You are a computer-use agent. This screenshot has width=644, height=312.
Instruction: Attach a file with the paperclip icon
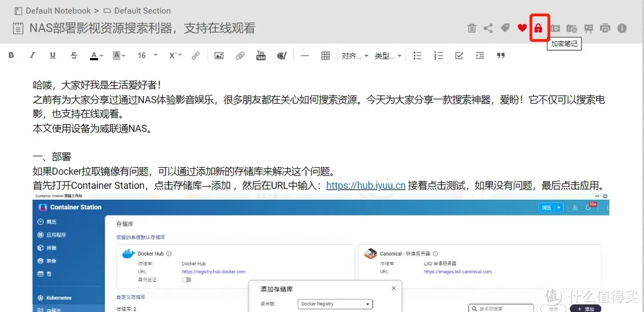click(x=240, y=55)
